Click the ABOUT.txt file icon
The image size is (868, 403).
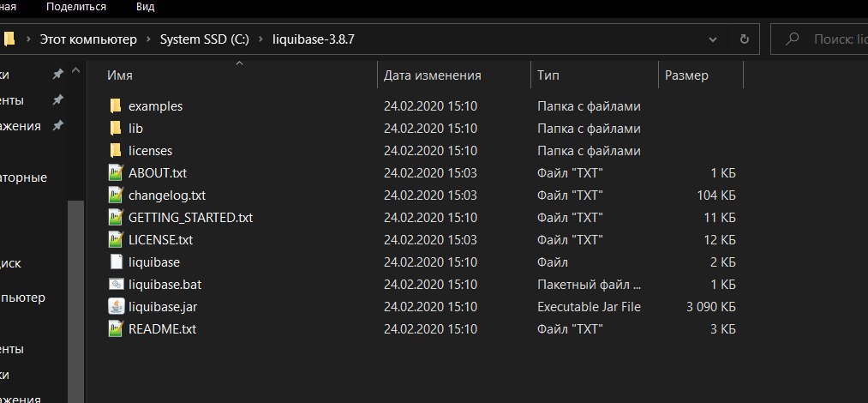coord(115,172)
